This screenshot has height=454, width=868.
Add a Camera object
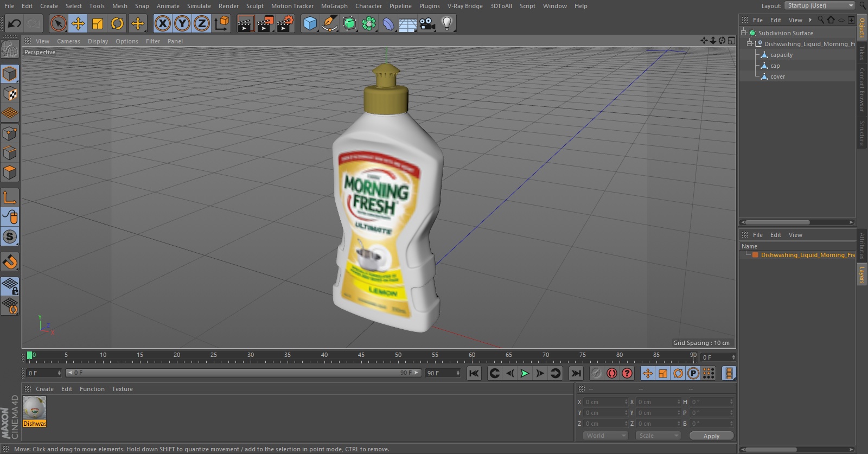coord(427,23)
